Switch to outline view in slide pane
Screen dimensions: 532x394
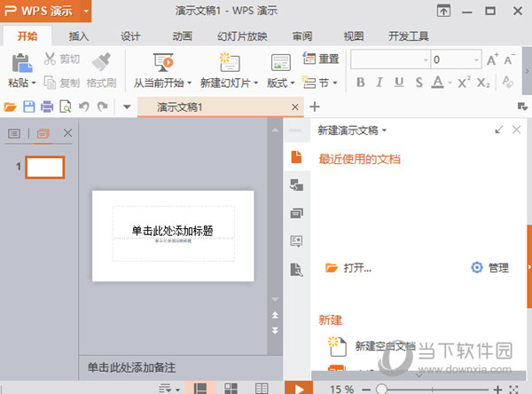coord(14,133)
